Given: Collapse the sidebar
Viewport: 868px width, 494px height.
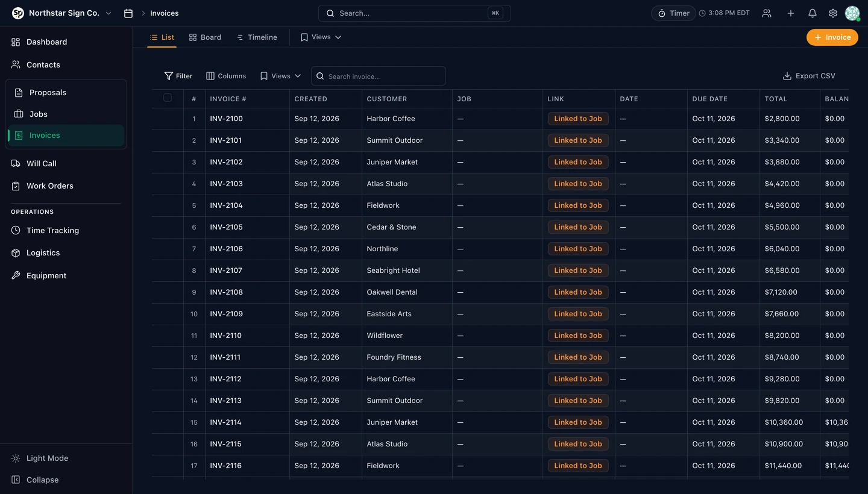Looking at the screenshot, I should [36, 480].
